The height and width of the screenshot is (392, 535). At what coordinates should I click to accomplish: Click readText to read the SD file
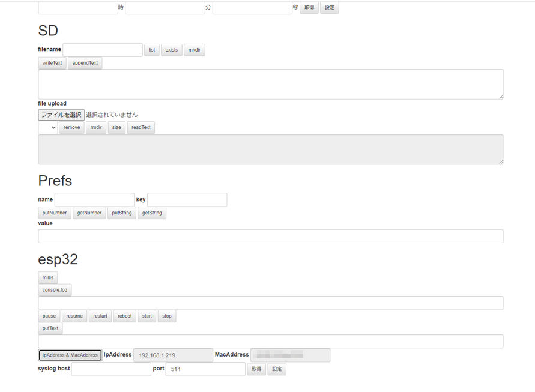(x=141, y=127)
